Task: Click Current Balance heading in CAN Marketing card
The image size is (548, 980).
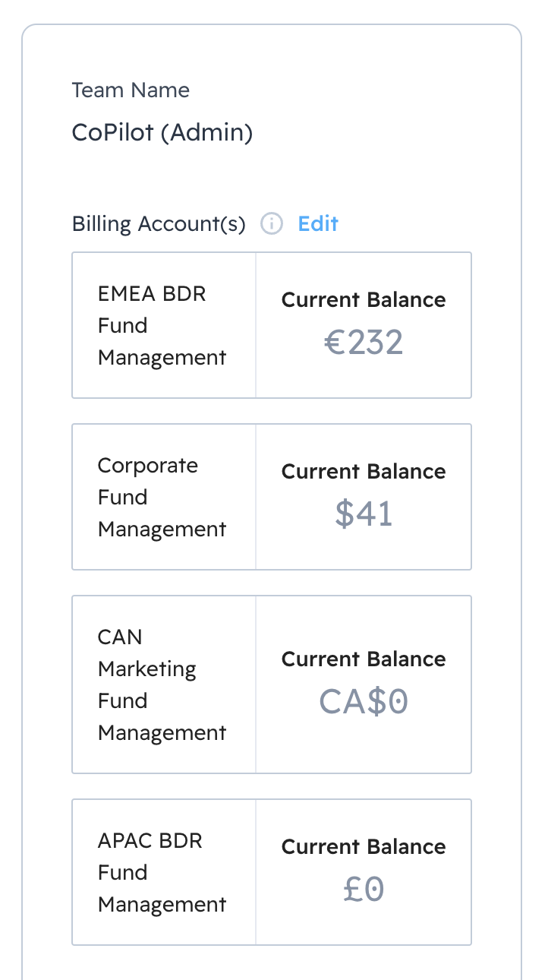Action: pyautogui.click(x=364, y=659)
